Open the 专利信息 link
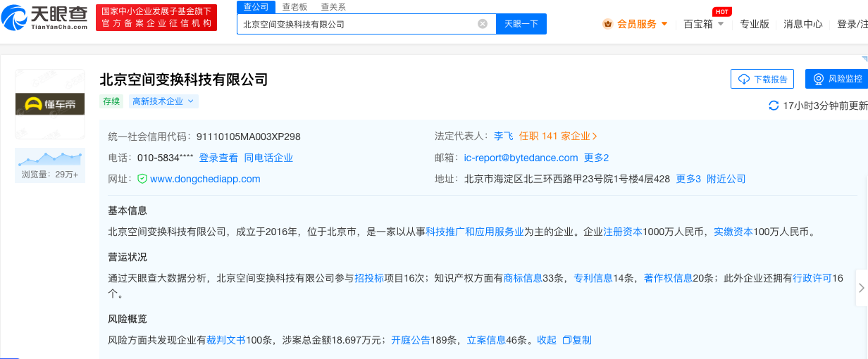The width and height of the screenshot is (868, 359). pyautogui.click(x=593, y=277)
